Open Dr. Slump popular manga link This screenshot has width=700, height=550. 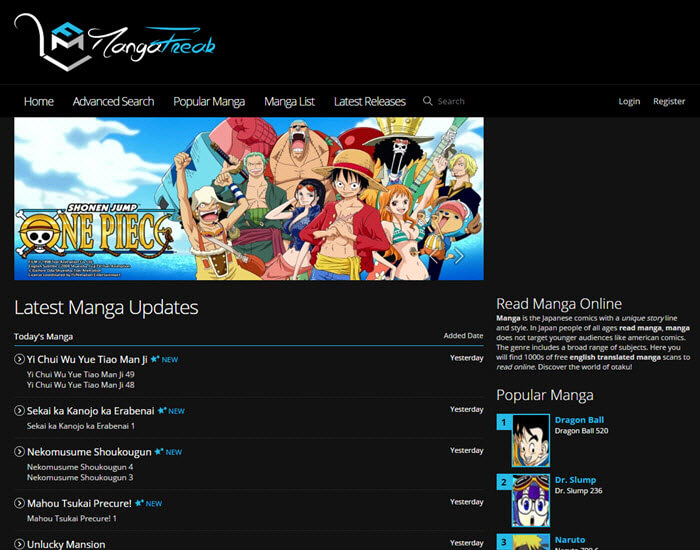pos(575,480)
